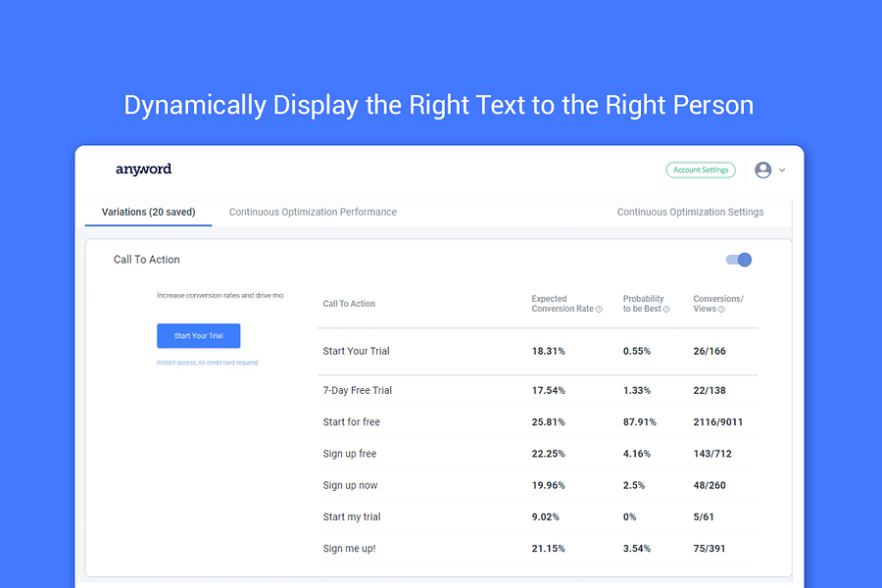Expand the account dropdown chevron
The image size is (882, 588).
click(782, 170)
